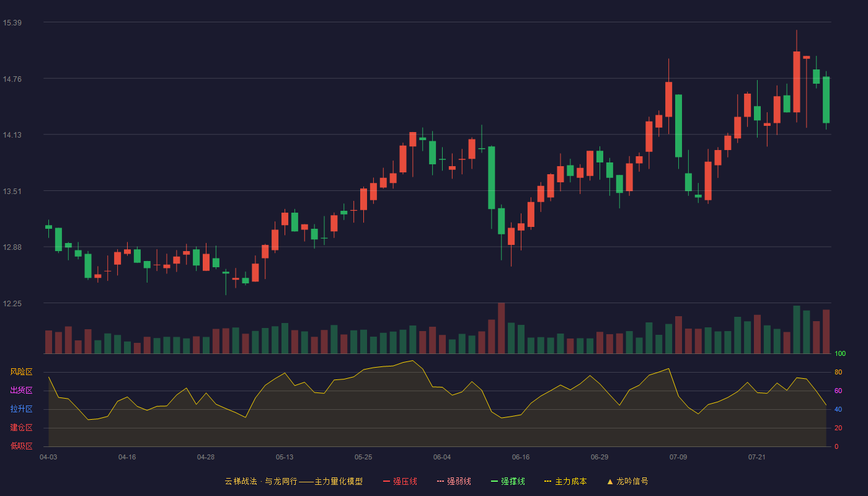Select the 04-28 date label

206,458
